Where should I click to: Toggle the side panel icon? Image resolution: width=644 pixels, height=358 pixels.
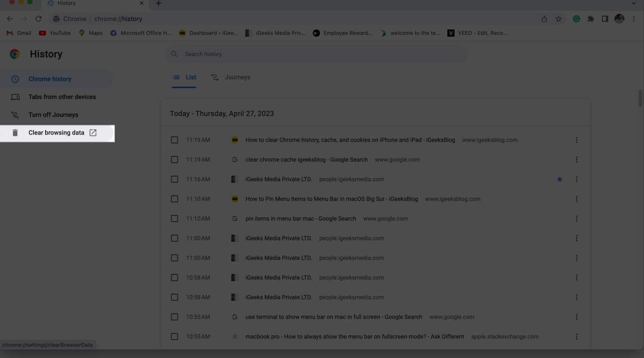coord(605,19)
